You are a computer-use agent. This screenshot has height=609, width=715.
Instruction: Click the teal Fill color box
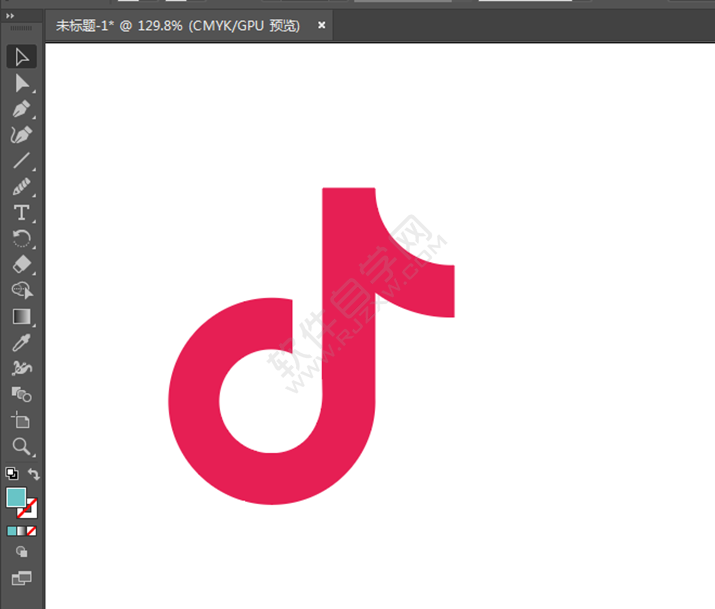click(16, 497)
